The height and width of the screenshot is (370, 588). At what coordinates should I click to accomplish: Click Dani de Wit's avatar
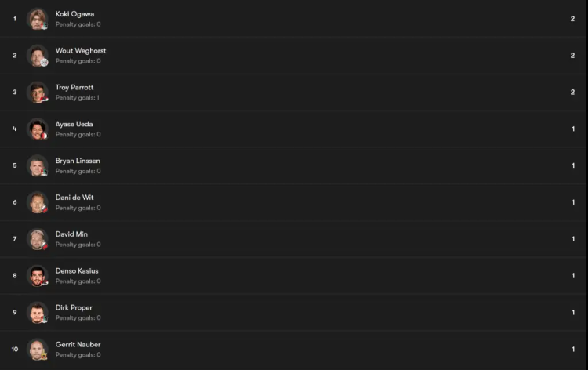pos(38,202)
